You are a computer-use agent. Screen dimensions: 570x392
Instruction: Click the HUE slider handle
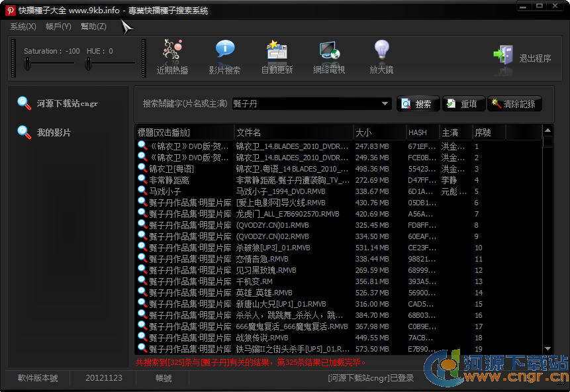tap(88, 64)
